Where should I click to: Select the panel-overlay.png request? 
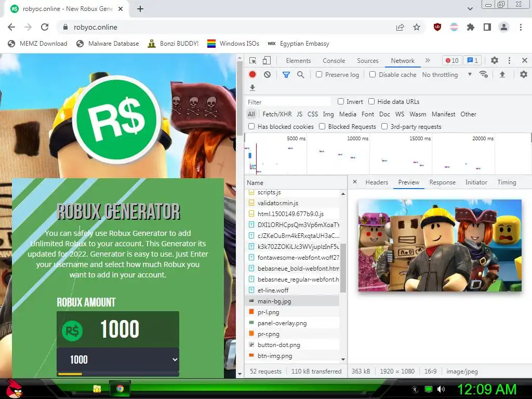click(292, 323)
